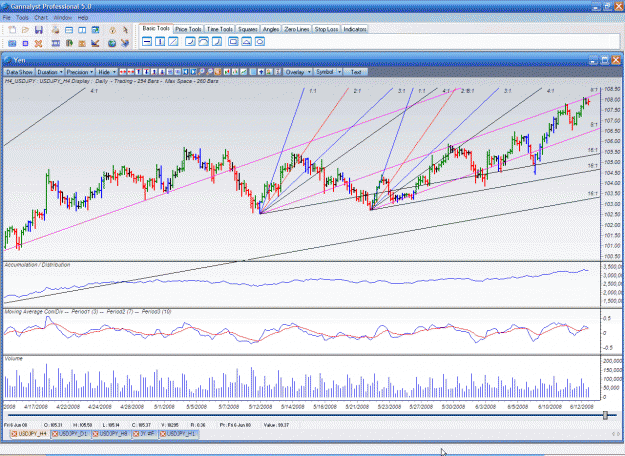Switch to the USDJPY_D1 chart tab
Image resolution: width=625 pixels, height=456 pixels.
click(71, 434)
